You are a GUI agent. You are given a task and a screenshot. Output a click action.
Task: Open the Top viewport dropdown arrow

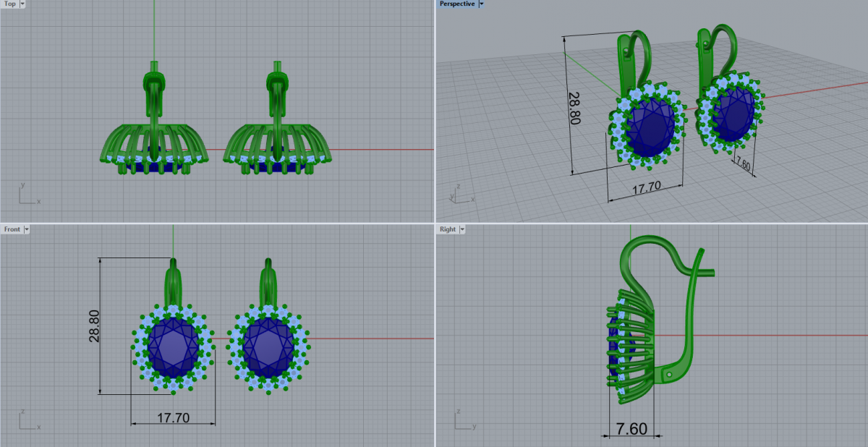[x=22, y=4]
